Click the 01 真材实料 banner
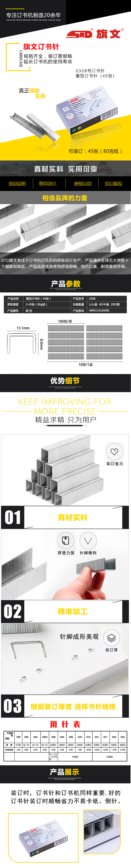 pos(65,518)
